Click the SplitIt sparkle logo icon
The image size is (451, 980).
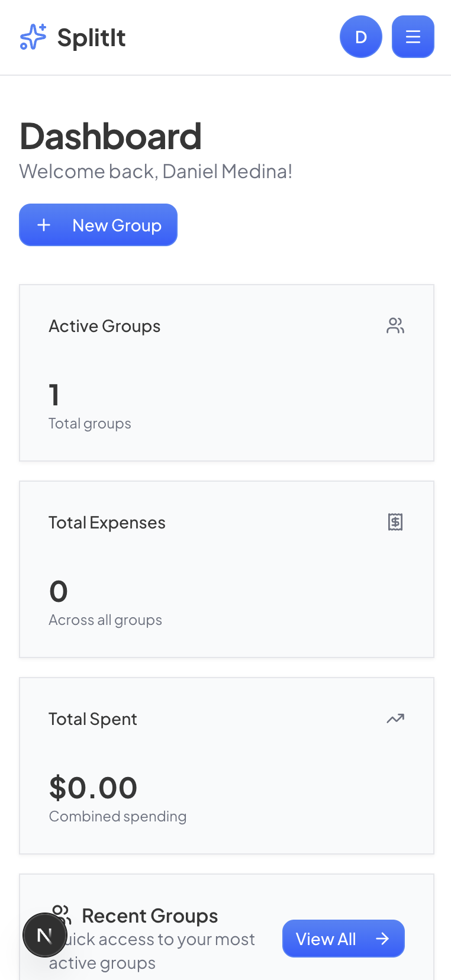33,37
